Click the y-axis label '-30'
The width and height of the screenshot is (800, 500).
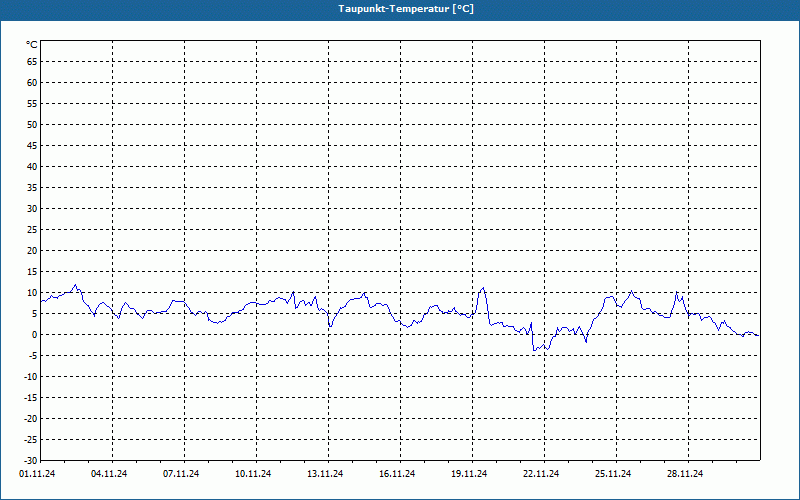pos(31,461)
